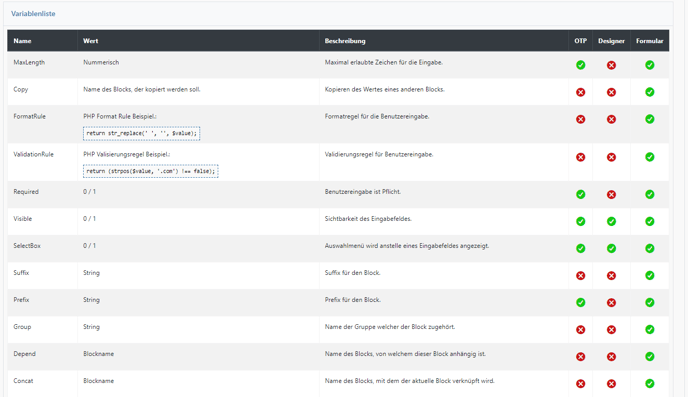Click the green OTP check for MaxLength

580,65
